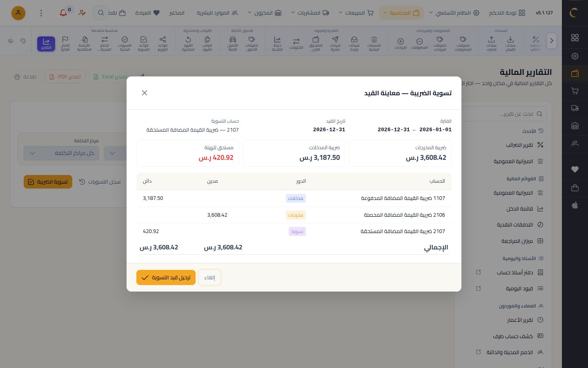Open the delivery truck sidebar icon
This screenshot has width=588, height=368.
(x=575, y=108)
